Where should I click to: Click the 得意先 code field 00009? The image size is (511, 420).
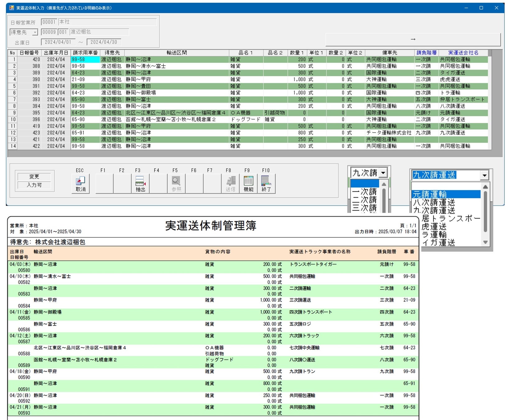[x=49, y=32]
